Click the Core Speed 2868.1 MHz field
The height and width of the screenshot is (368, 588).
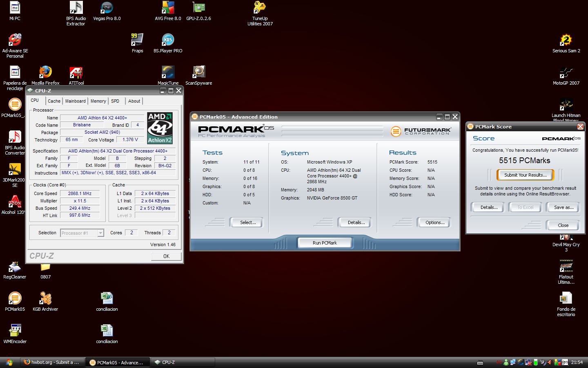coord(80,193)
